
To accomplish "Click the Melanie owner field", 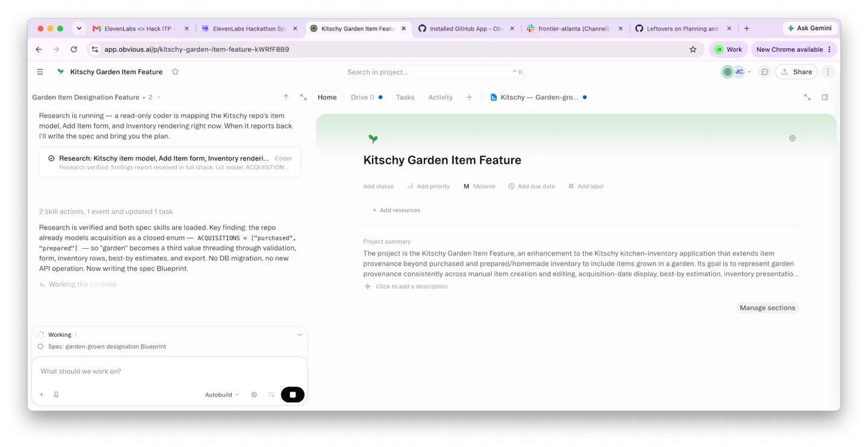I will [x=479, y=186].
